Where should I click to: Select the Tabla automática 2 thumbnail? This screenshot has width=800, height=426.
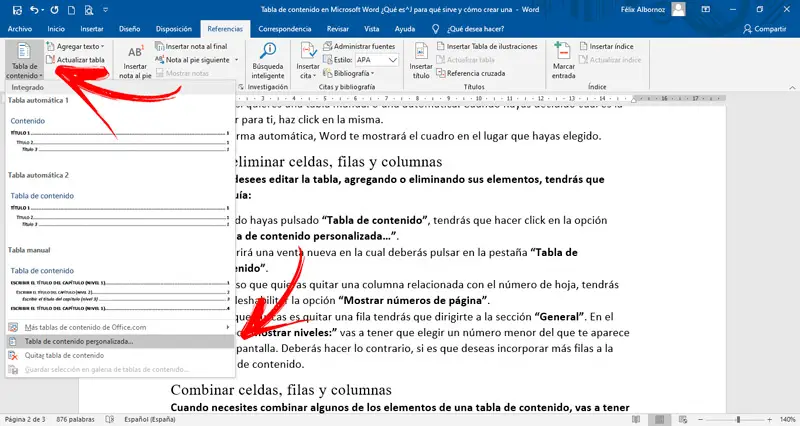(x=120, y=209)
